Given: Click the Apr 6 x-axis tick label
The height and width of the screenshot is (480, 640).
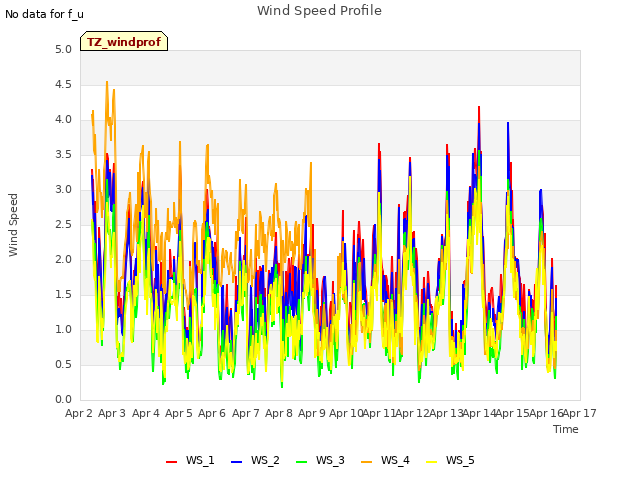Looking at the screenshot, I should [x=212, y=413].
